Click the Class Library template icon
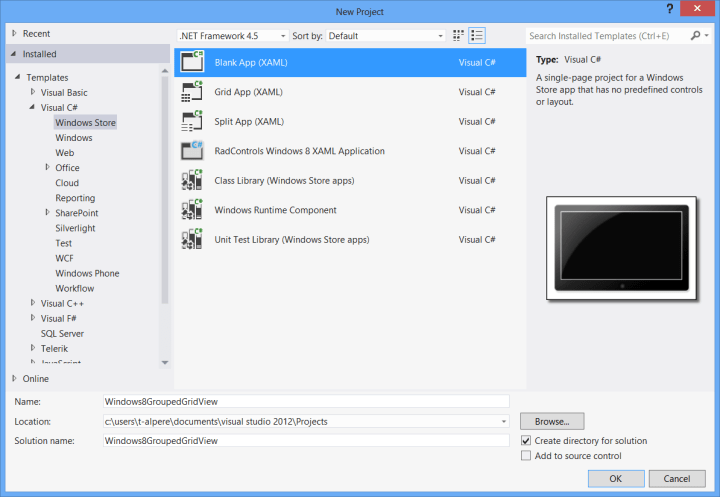Screen dimensions: 720x497 tap(191, 181)
